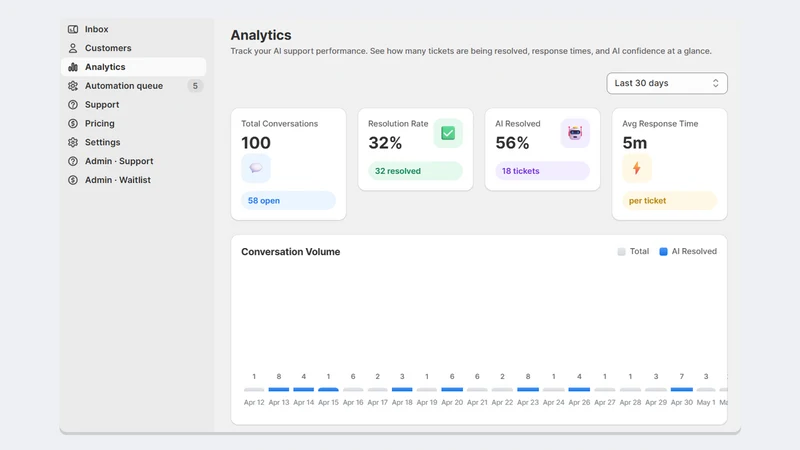800x450 pixels.
Task: Click the Apr 15 bar in chart
Action: [x=328, y=389]
